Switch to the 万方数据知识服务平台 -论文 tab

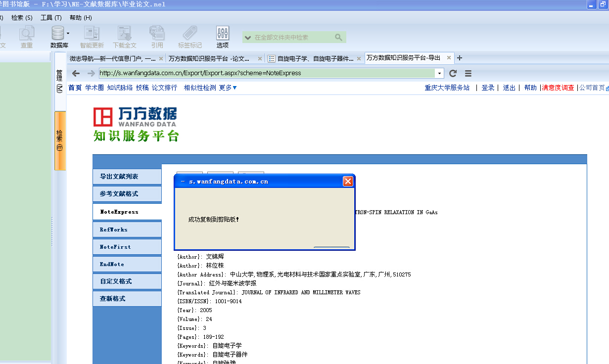click(x=210, y=58)
